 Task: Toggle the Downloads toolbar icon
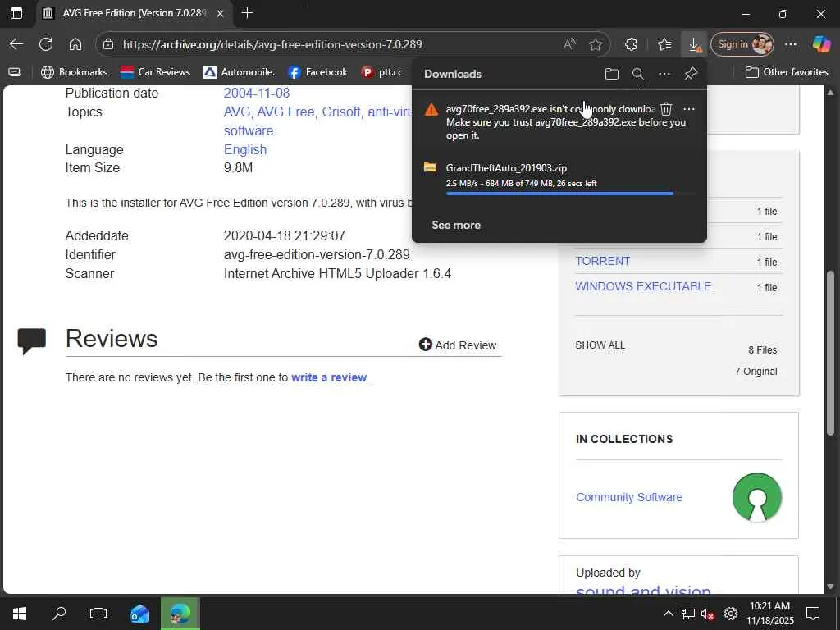pyautogui.click(x=694, y=44)
